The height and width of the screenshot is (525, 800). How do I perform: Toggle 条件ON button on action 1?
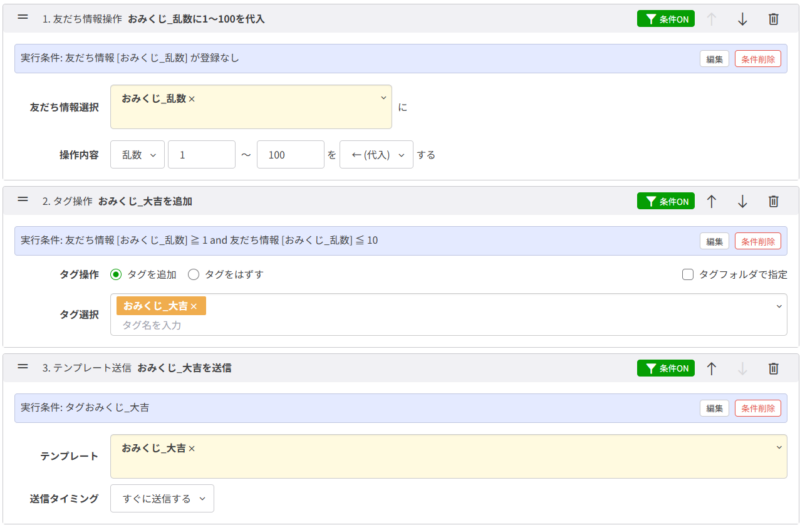point(665,19)
